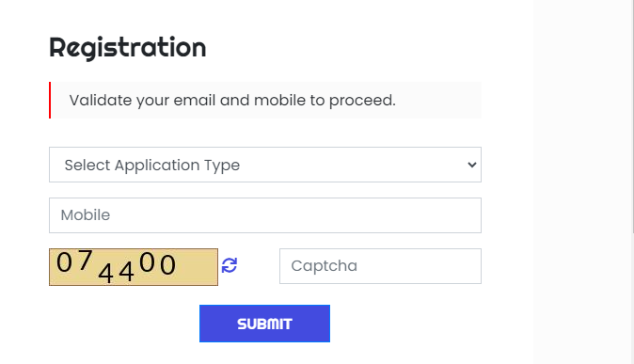Click the red bar of the notice banner
Image resolution: width=634 pixels, height=364 pixels.
click(x=50, y=101)
